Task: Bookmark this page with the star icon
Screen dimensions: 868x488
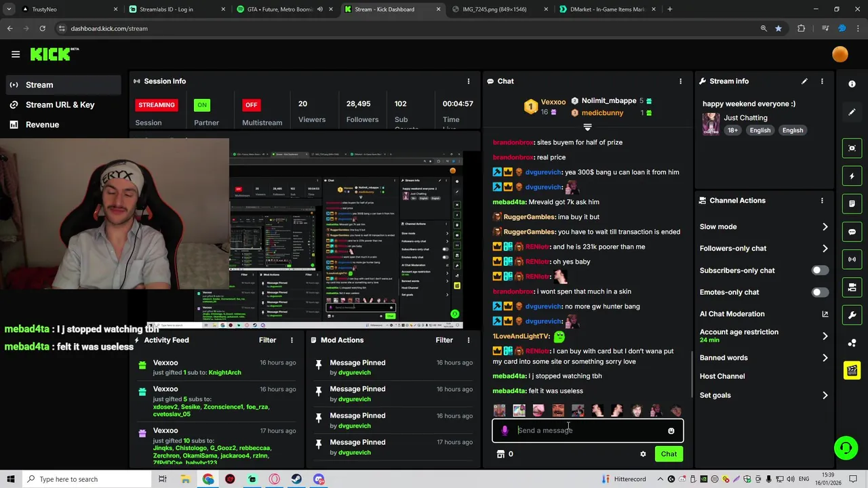Action: click(778, 28)
